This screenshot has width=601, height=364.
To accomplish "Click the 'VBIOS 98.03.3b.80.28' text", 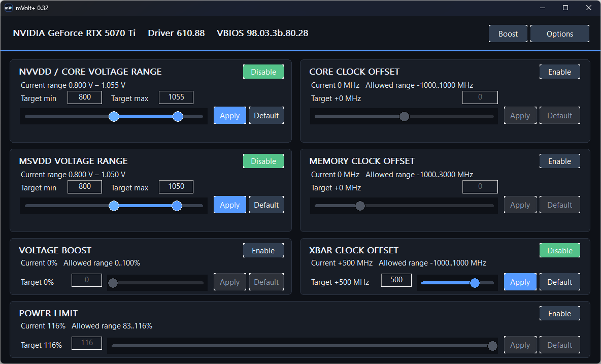I will (x=262, y=33).
